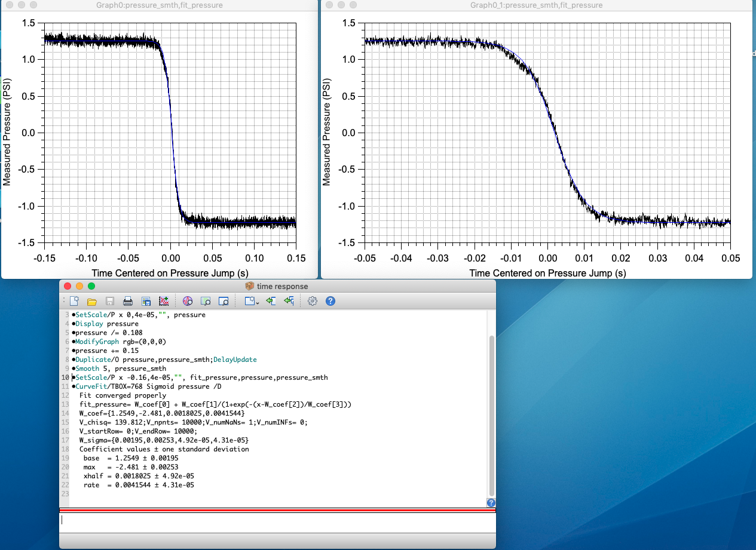Expand the new window dropdown arrow

coord(257,302)
